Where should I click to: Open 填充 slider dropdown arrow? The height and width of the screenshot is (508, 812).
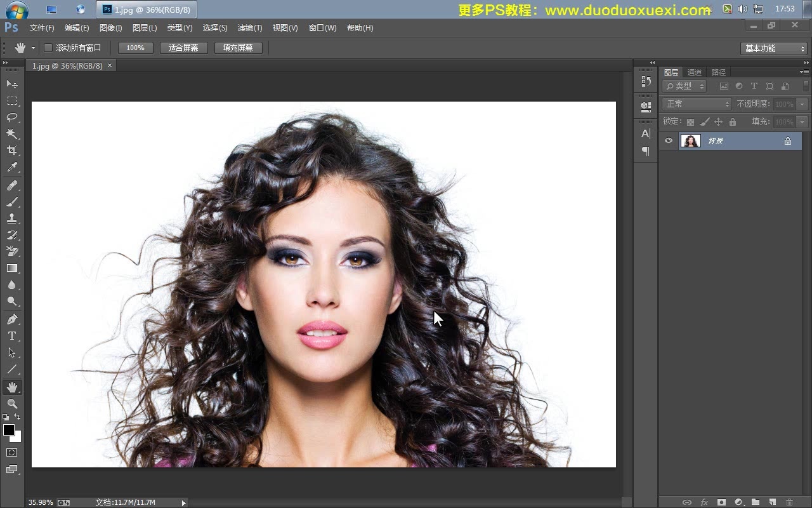802,122
